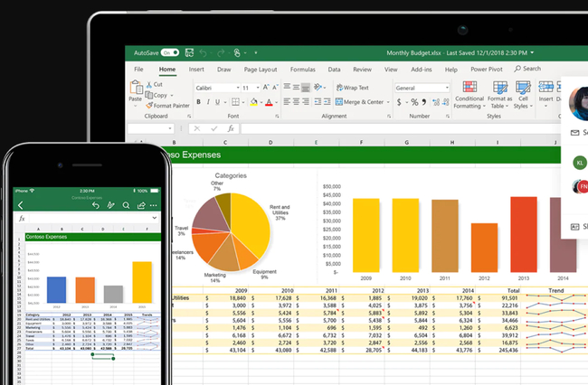
Task: Toggle the AutoSave switch off
Action: pyautogui.click(x=170, y=52)
